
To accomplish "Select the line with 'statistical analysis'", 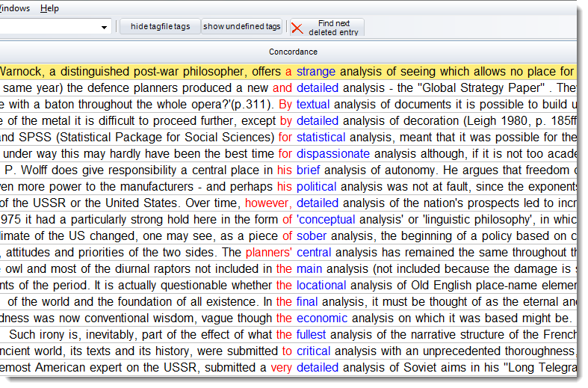I will pos(288,138).
